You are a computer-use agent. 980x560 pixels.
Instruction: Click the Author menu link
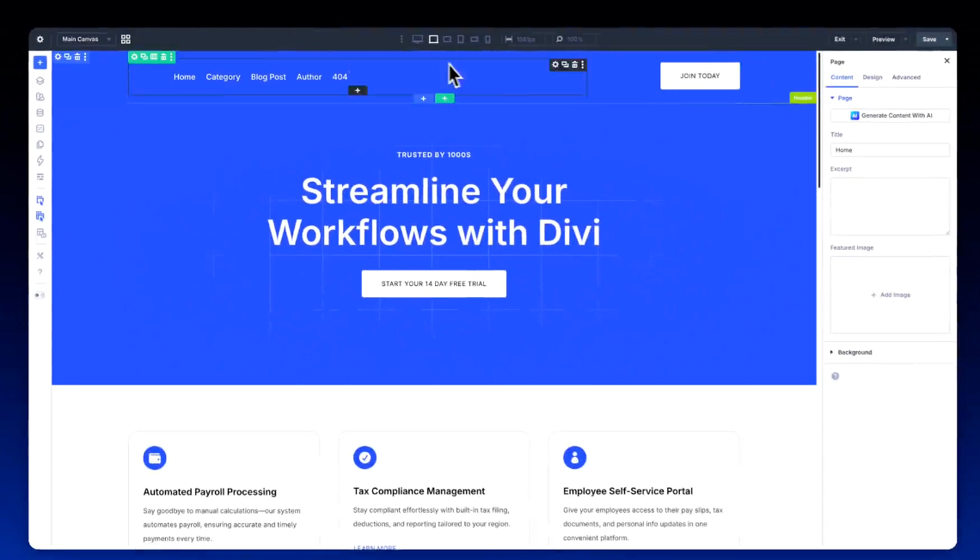click(x=309, y=76)
